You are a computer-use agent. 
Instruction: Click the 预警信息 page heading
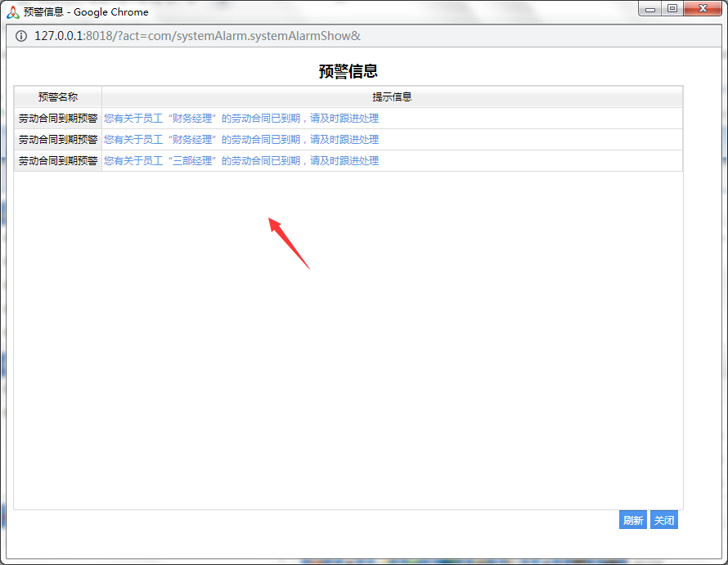coord(348,71)
